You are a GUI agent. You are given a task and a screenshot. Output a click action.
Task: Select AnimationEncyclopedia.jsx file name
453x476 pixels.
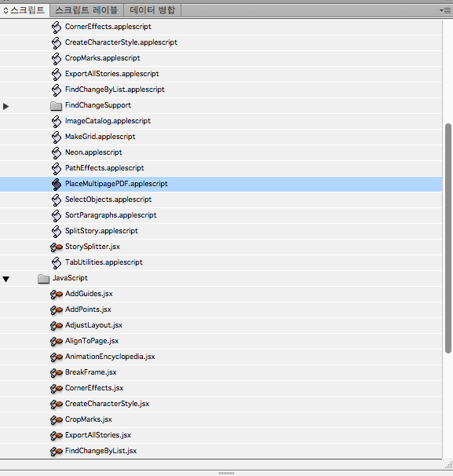[x=110, y=357]
